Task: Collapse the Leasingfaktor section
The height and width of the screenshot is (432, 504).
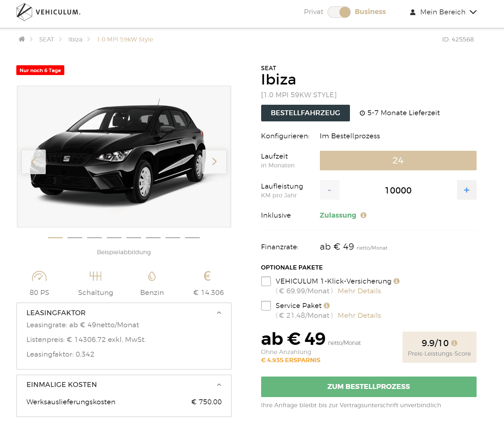Action: 219,313
